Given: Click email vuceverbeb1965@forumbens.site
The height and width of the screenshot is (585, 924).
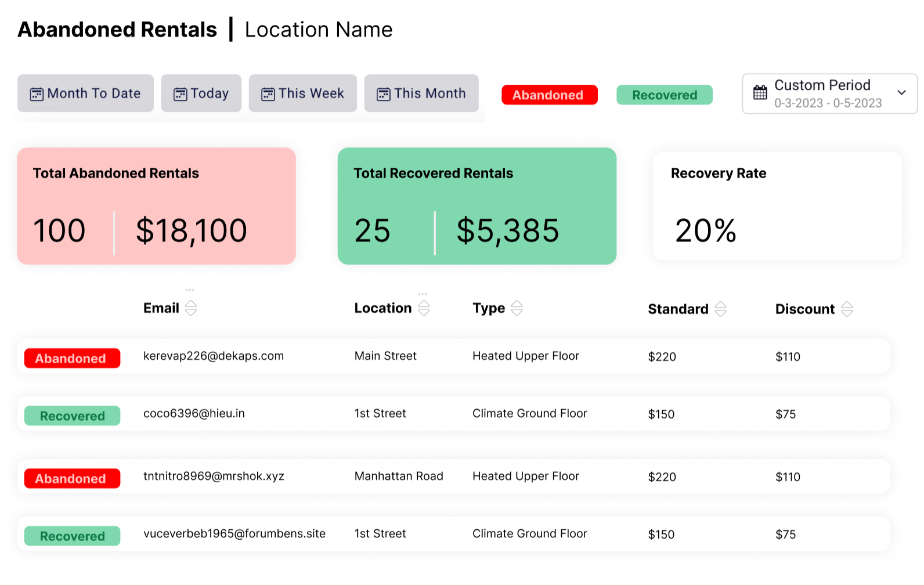Looking at the screenshot, I should (234, 533).
